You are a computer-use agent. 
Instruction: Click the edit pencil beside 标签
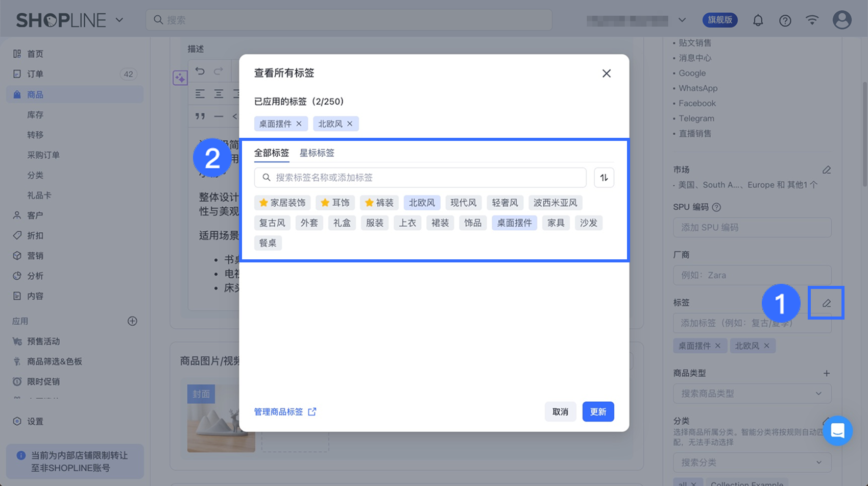pos(827,303)
